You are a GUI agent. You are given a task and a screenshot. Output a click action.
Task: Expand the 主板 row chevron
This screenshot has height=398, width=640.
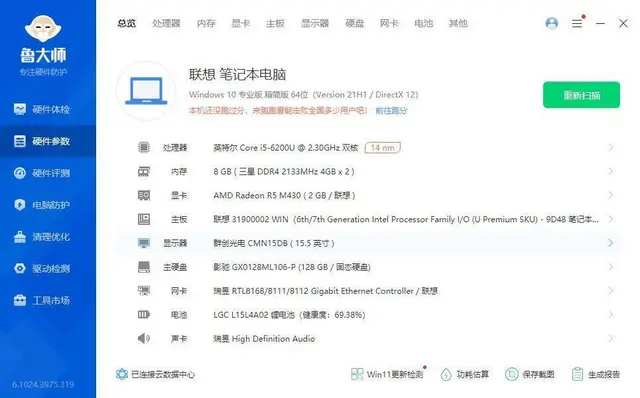pyautogui.click(x=611, y=219)
